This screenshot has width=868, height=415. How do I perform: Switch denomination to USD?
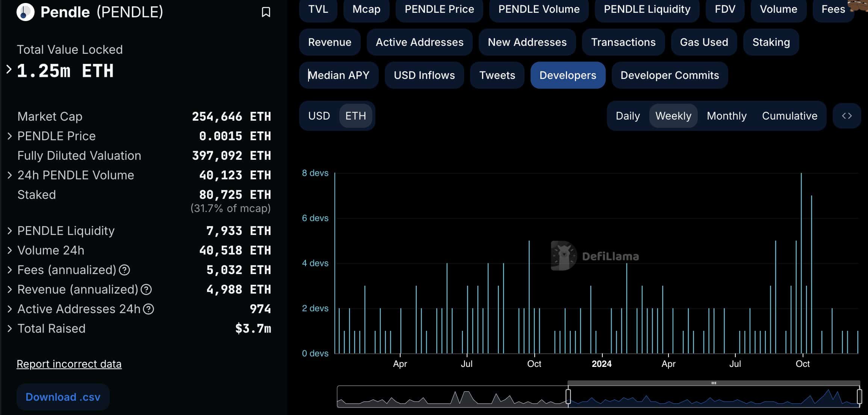(319, 116)
